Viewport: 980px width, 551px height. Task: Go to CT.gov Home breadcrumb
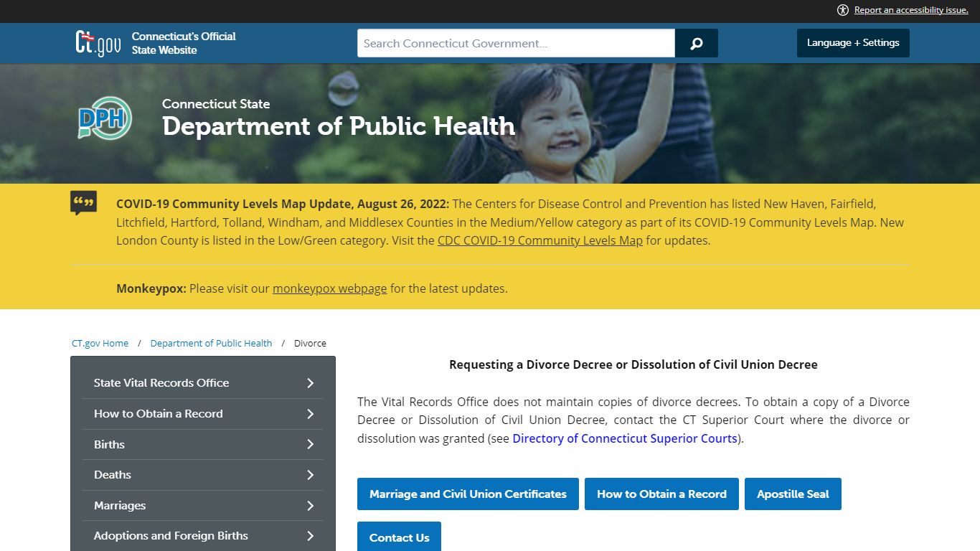[100, 343]
